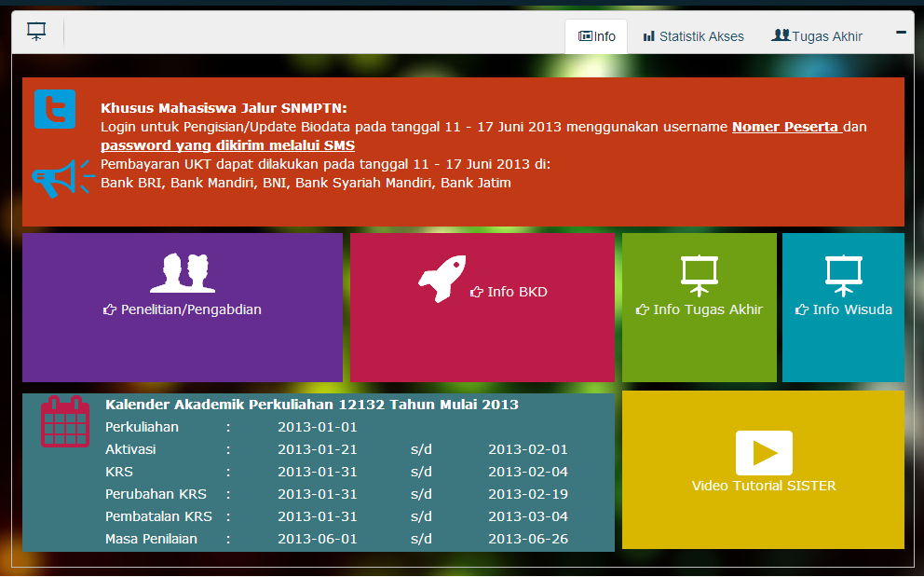Open 'password yang dikirim melalui SMS' link

pyautogui.click(x=227, y=145)
